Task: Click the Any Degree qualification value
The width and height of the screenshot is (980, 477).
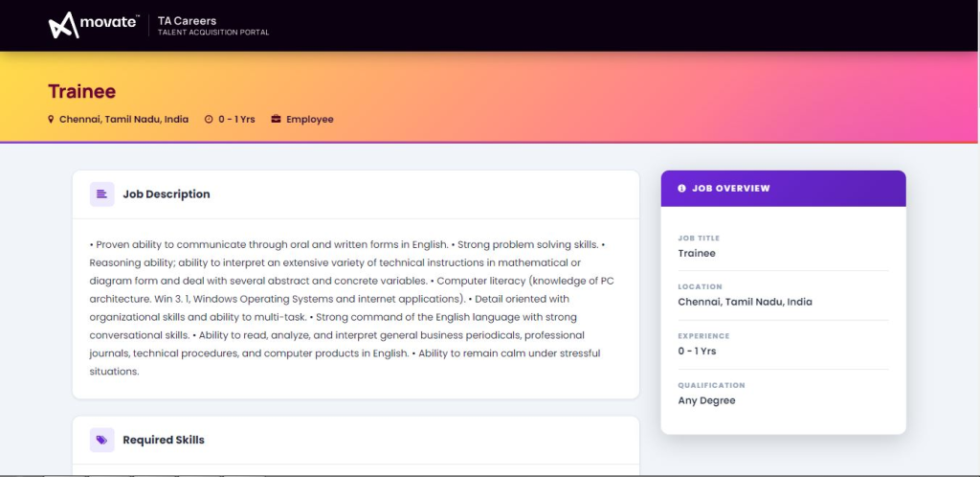Action: click(707, 400)
